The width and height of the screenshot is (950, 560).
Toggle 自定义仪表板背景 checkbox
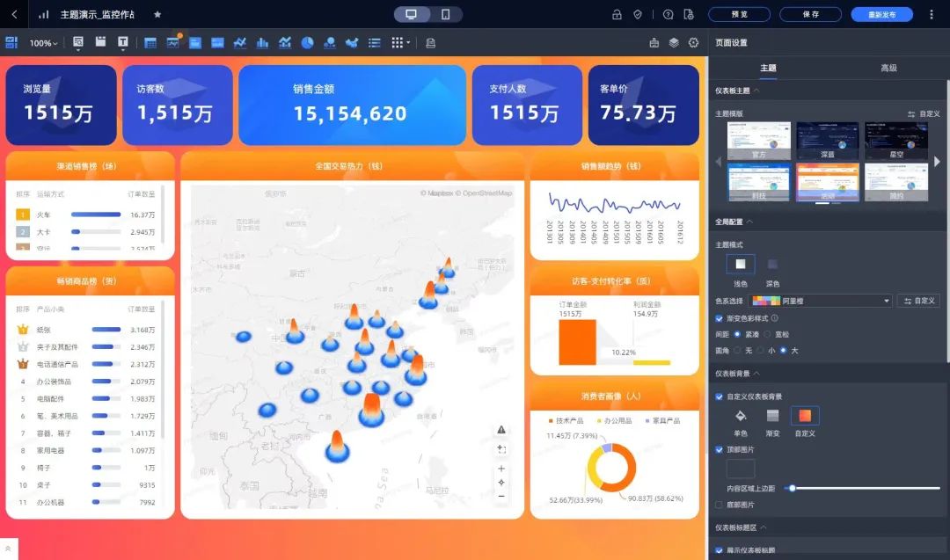pyautogui.click(x=720, y=396)
